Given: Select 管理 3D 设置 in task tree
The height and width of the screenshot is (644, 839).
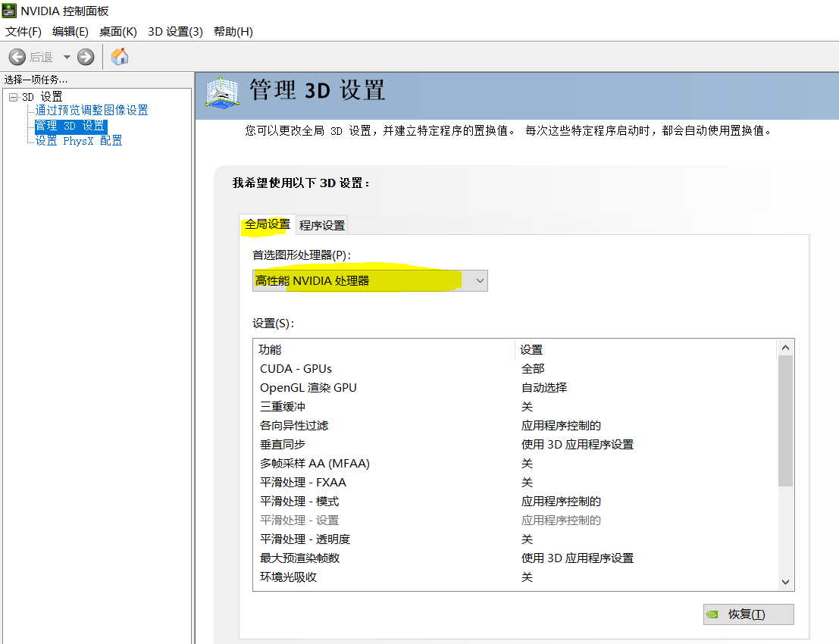Looking at the screenshot, I should [70, 126].
